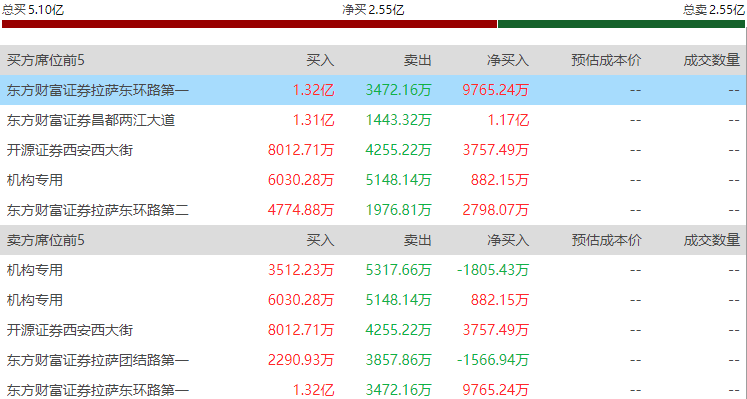Click the 卖方席位前5 header label
The width and height of the screenshot is (747, 399).
pos(46,240)
